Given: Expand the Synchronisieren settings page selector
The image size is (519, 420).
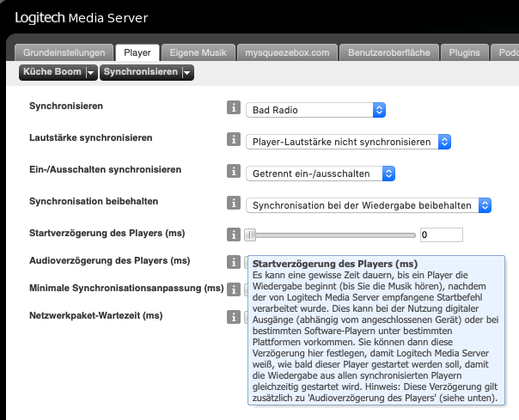Looking at the screenshot, I should 147,73.
